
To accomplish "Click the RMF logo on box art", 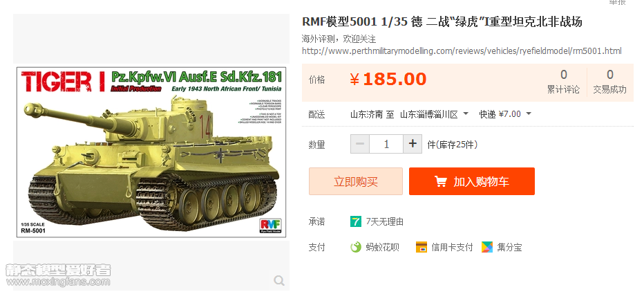I will coord(270,225).
